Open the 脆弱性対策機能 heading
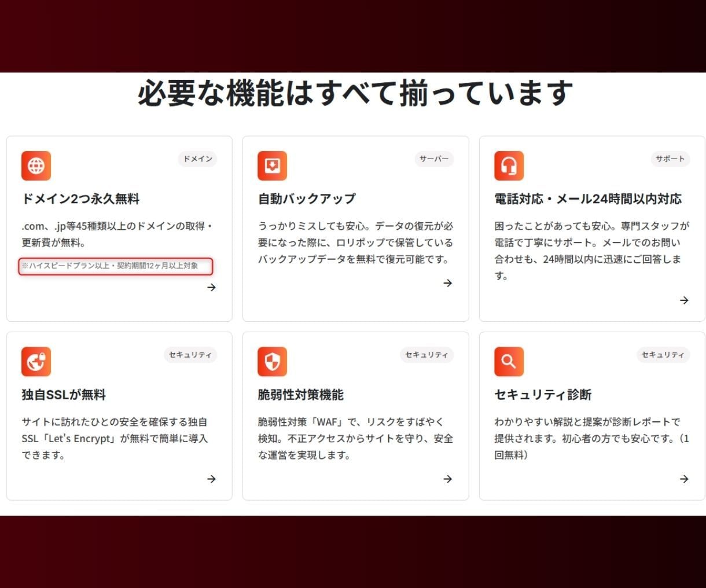706x588 pixels. click(300, 395)
